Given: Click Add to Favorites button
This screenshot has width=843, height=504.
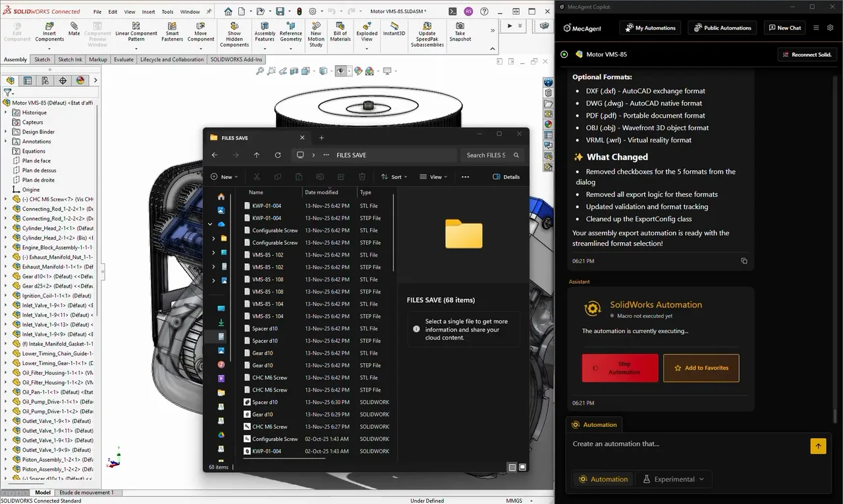Looking at the screenshot, I should pos(701,368).
